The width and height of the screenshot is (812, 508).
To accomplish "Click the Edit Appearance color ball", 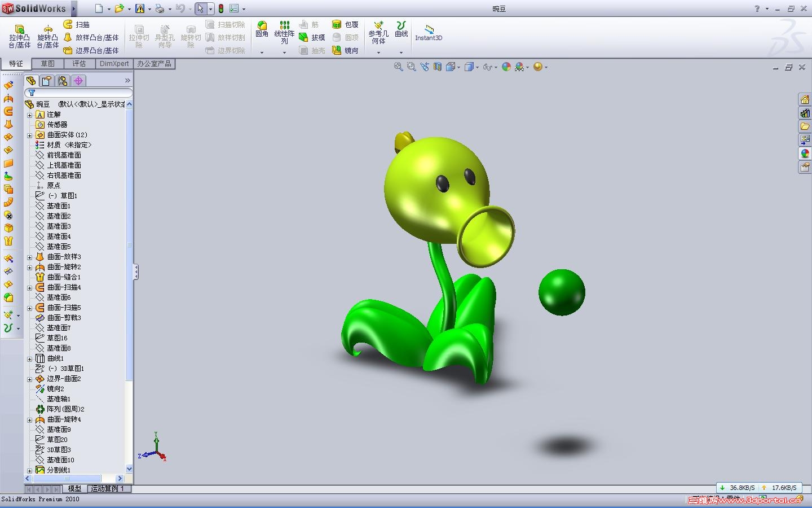I will point(506,67).
